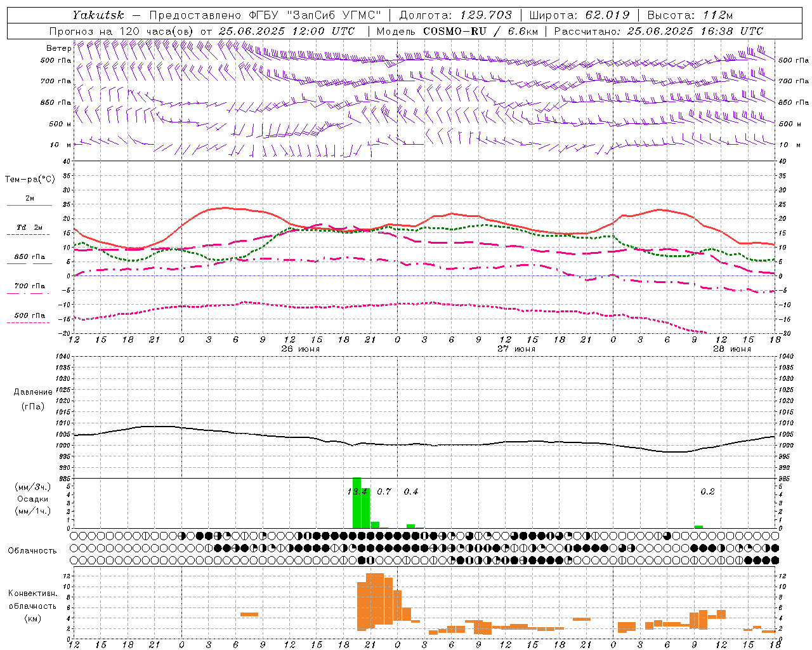Click the red 2м temperature legend line
This screenshot has width=812, height=650.
[x=29, y=206]
